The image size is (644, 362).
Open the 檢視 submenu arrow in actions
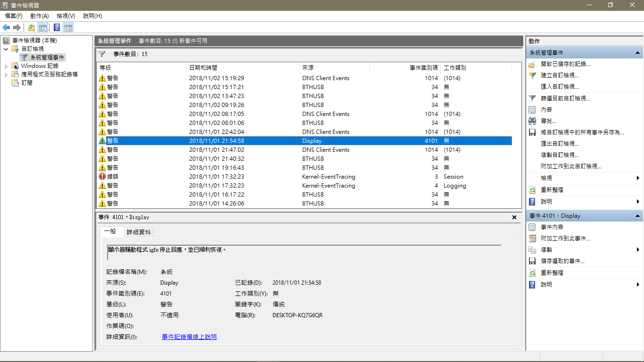pos(638,178)
